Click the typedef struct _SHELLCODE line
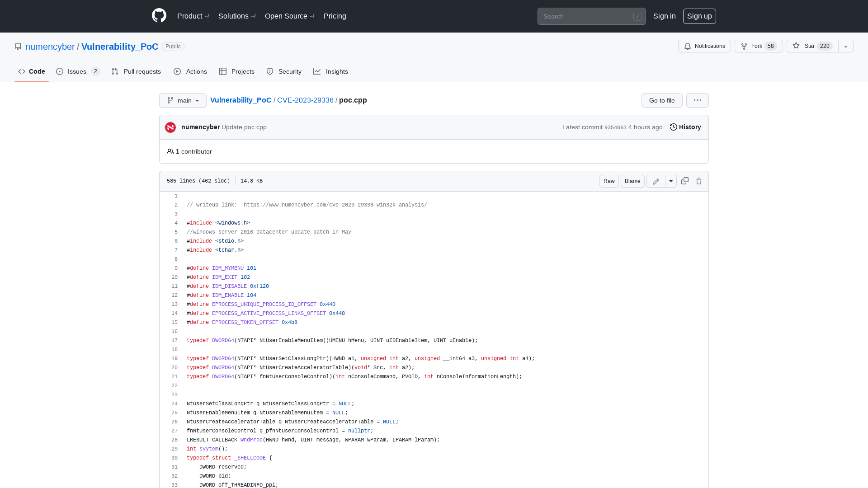The height and width of the screenshot is (488, 868). pos(229,458)
